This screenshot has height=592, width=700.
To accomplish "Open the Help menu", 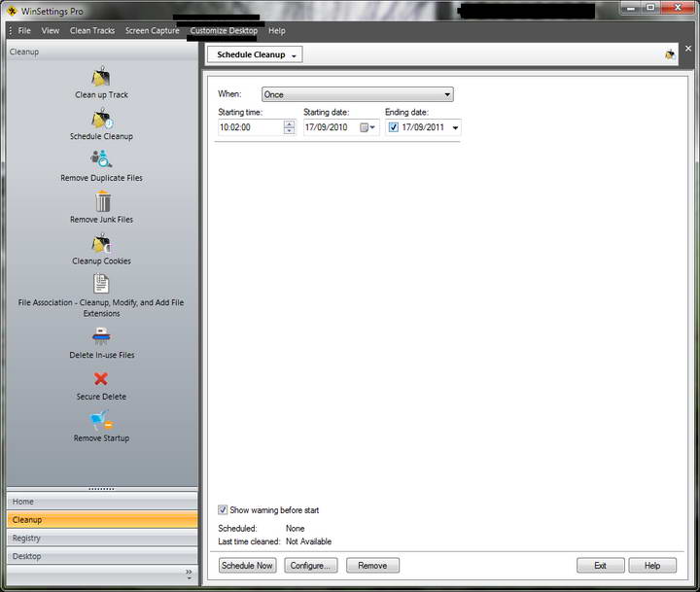I will pyautogui.click(x=277, y=31).
